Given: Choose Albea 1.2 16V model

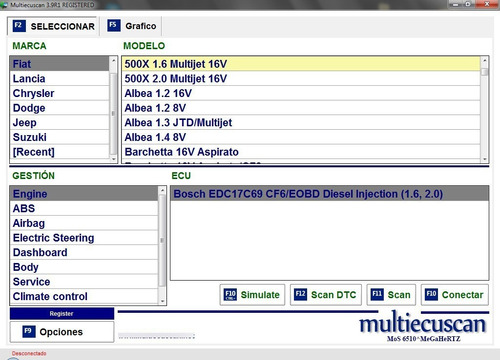Looking at the screenshot, I should point(301,93).
